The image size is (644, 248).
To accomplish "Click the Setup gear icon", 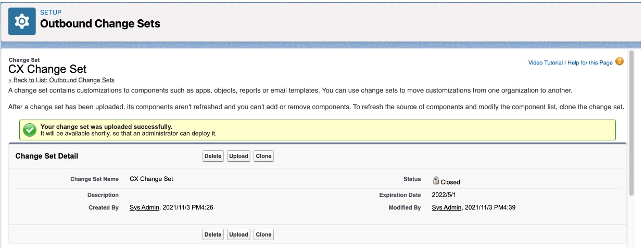I will 22,21.
